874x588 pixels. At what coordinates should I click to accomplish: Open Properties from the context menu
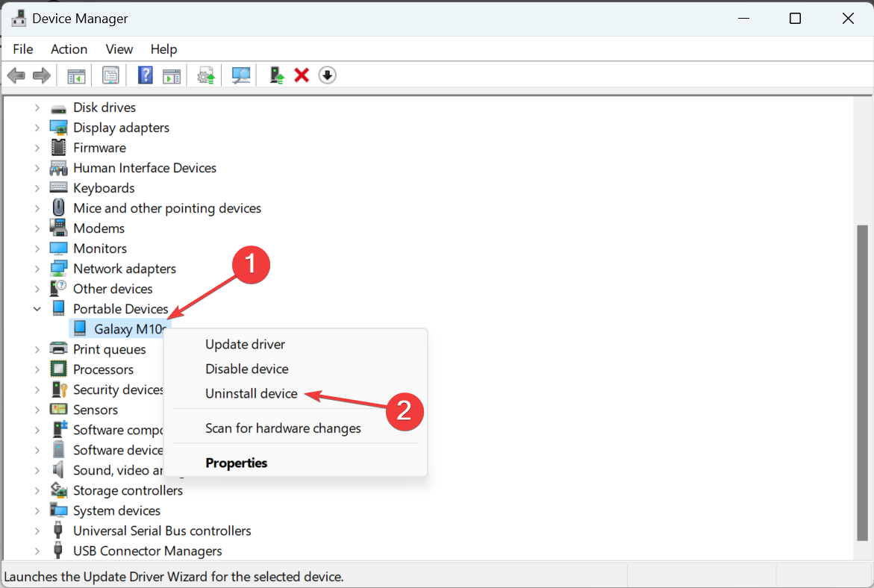click(x=237, y=463)
